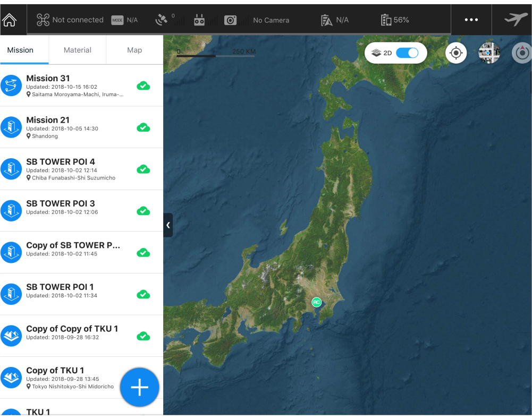Click Mission 21 building mission icon
Viewport: 532px width, 419px height.
coord(11,127)
